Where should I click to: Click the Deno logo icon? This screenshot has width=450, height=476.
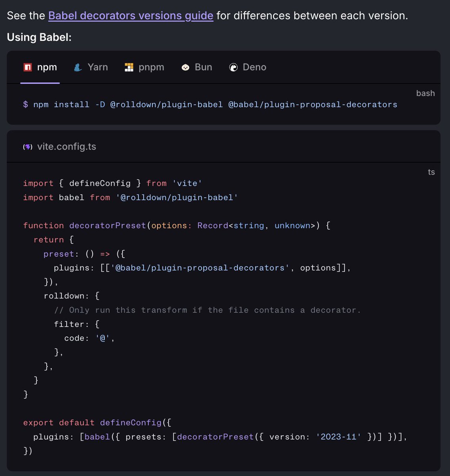(x=234, y=67)
